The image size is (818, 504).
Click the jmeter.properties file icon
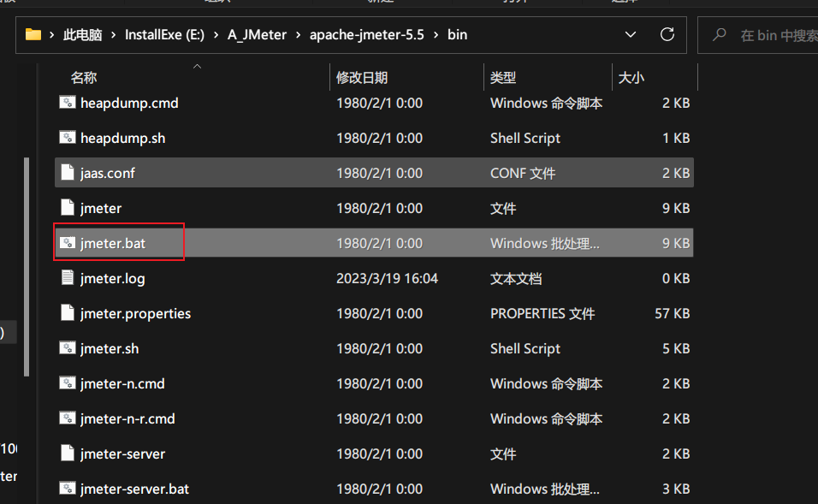pyautogui.click(x=68, y=312)
